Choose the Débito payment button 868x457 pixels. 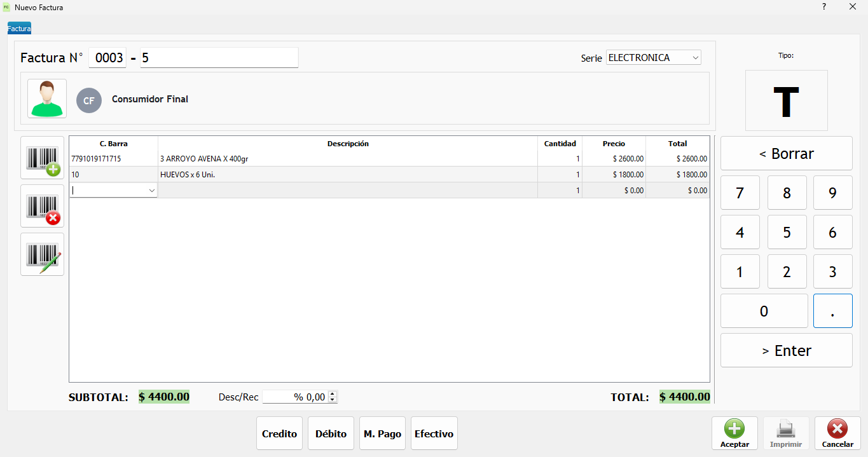coord(331,433)
